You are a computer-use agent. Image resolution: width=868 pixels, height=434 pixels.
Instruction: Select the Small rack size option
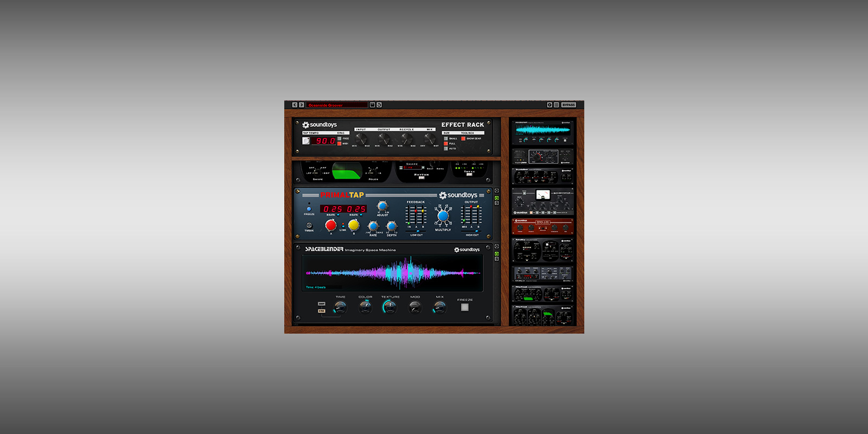click(x=446, y=138)
